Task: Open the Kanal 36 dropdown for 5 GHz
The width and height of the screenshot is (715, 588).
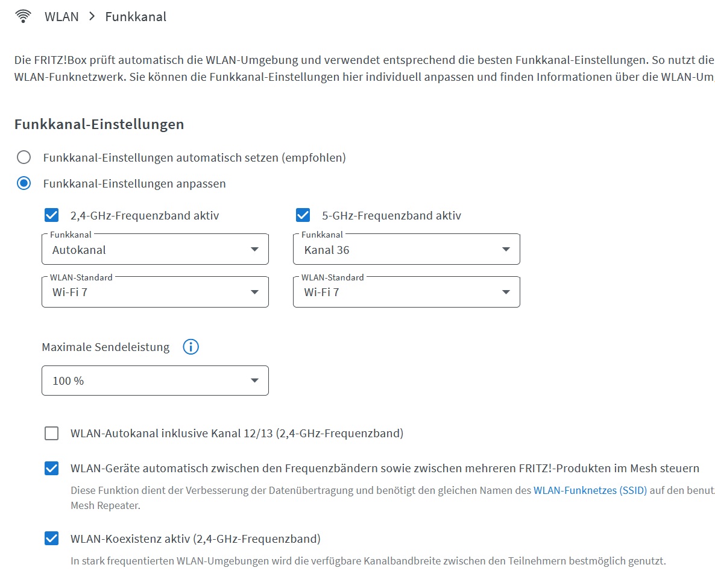Action: tap(406, 248)
